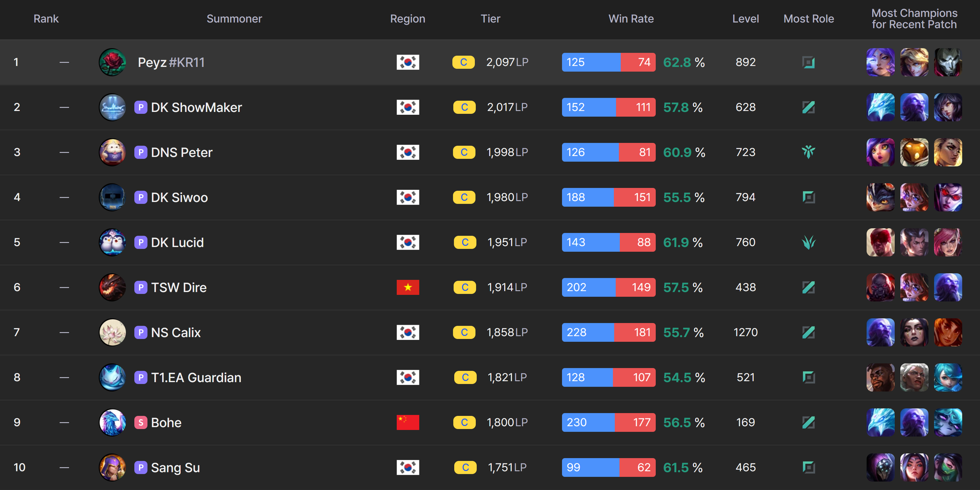
Task: Click the Lee Sin portrait in DK Lucid's row
Action: 881,242
